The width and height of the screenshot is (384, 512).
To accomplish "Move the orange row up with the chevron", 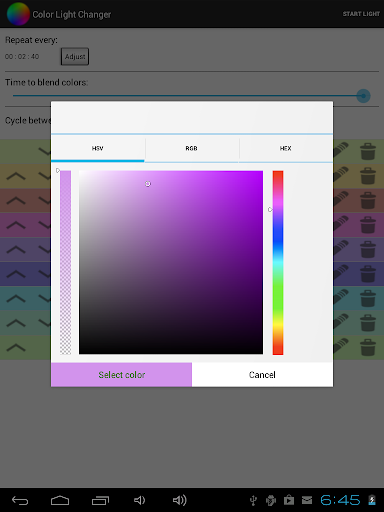I will tap(16, 176).
